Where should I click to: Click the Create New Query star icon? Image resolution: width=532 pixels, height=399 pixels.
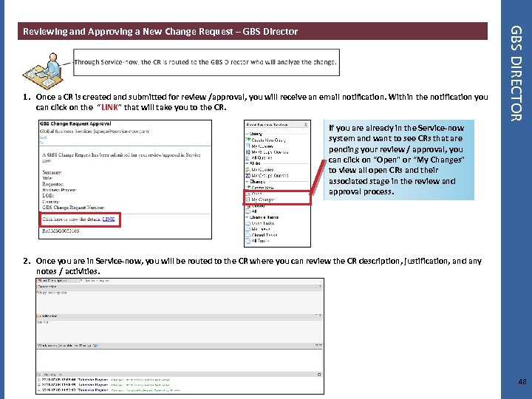(x=248, y=140)
